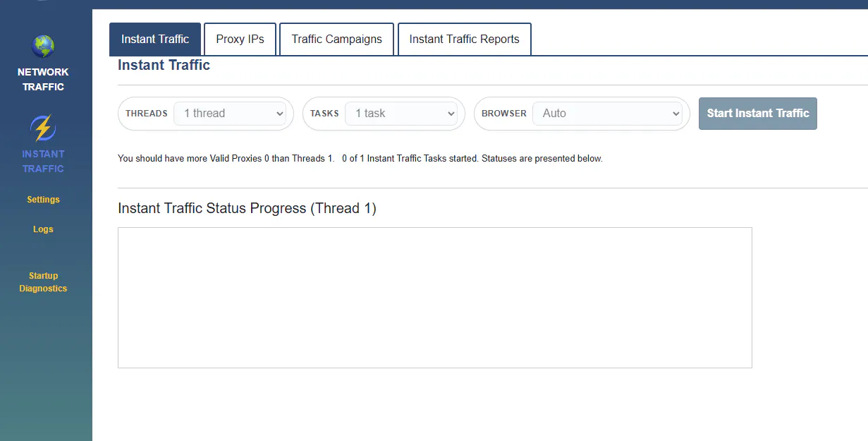
Task: Open the Settings sidebar link
Action: (43, 200)
